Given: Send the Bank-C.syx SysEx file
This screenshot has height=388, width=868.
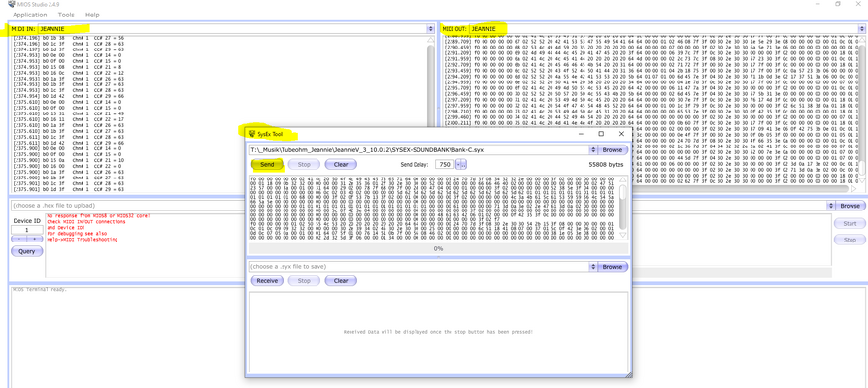Looking at the screenshot, I should coord(267,164).
